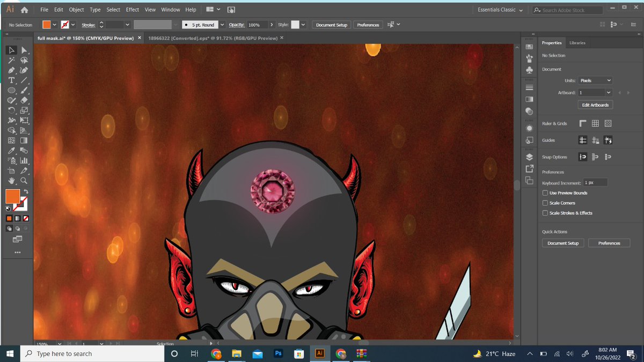Toggle show guides button
Screen dimensions: 644x362
point(583,140)
